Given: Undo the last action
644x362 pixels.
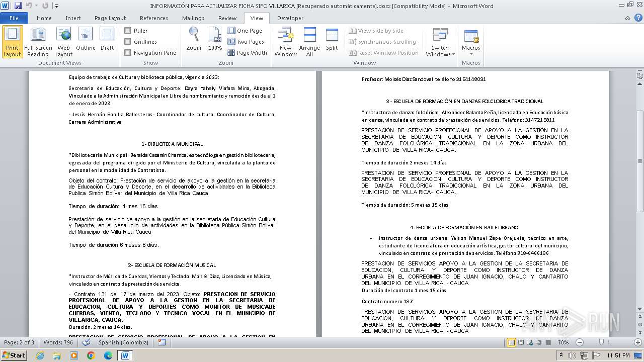Looking at the screenshot, I should (x=29, y=6).
